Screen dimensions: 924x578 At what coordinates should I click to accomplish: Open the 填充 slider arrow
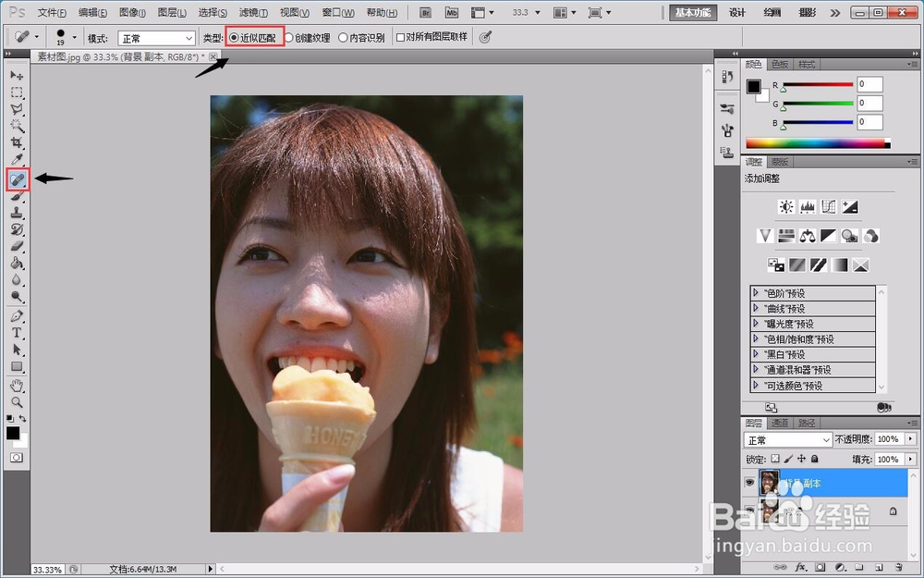coord(911,459)
